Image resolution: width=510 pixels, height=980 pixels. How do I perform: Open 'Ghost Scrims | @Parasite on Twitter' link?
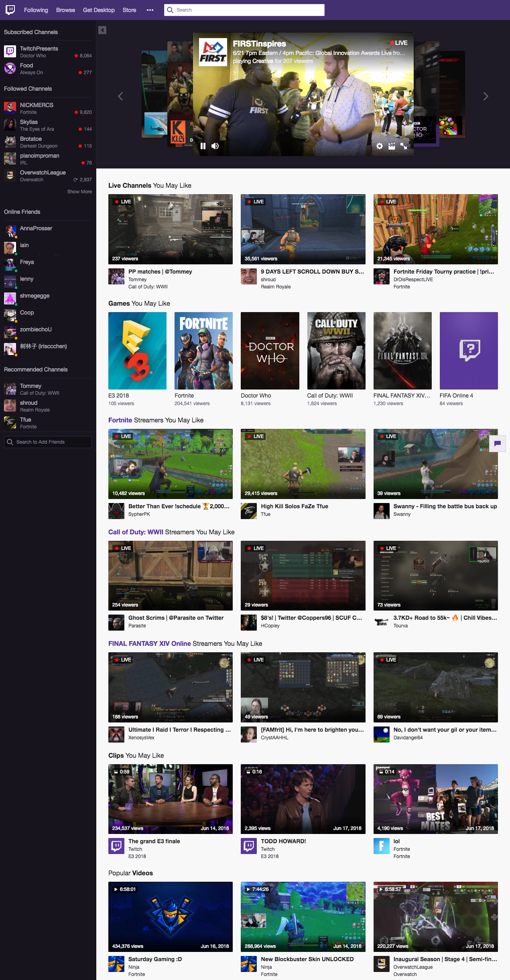tap(176, 618)
